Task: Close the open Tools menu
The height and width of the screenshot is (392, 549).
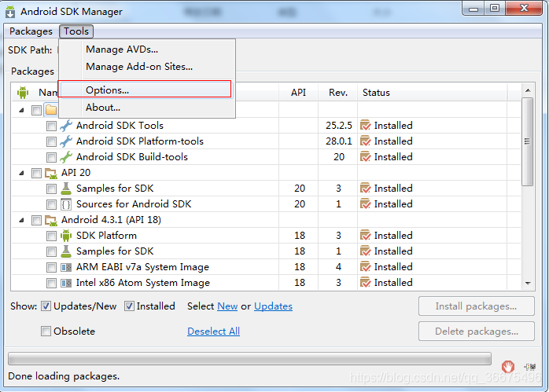Action: (76, 31)
